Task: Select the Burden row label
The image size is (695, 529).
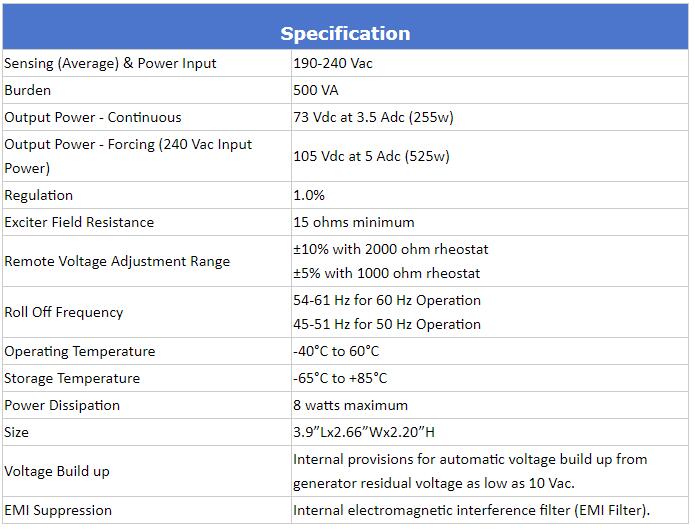Action: pos(27,90)
